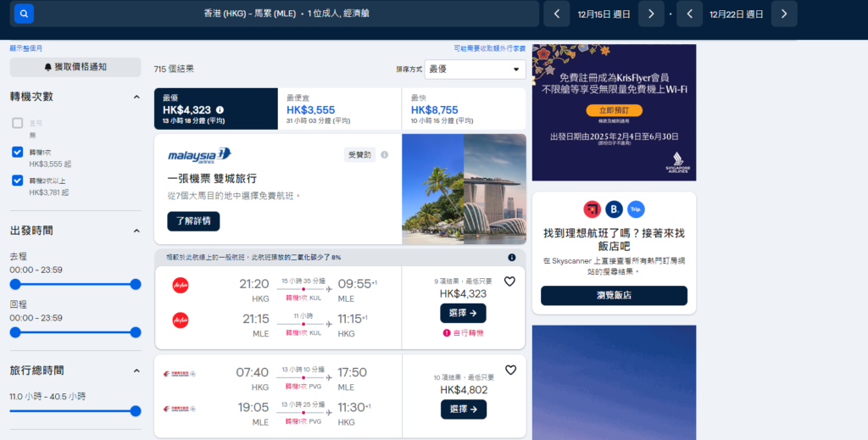The image size is (868, 440).
Task: Select the HK$4,323 AirAsia flight
Action: 464,314
